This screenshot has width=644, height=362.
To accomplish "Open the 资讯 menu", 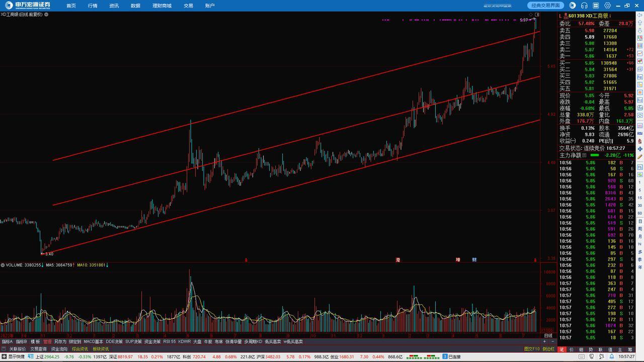I will tap(114, 6).
